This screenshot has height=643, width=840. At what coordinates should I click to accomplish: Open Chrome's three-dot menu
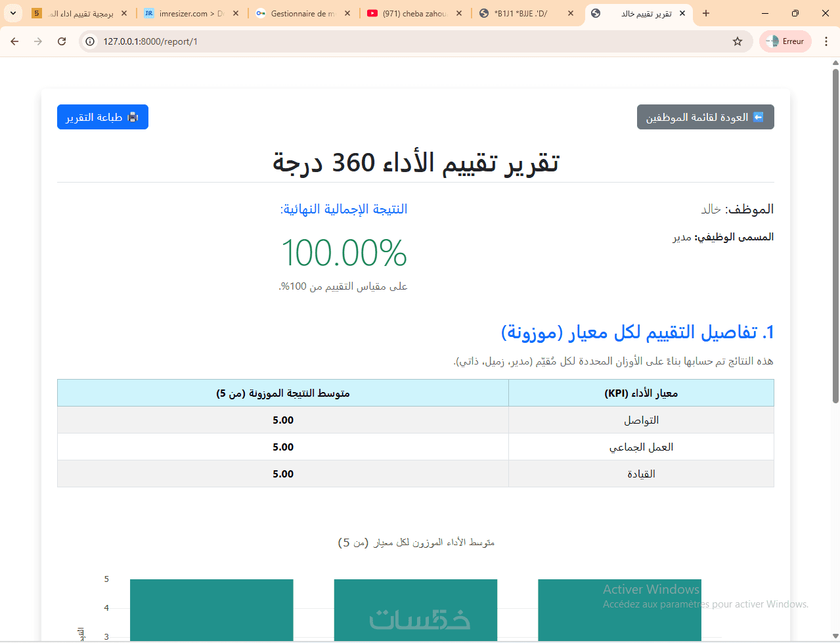coord(825,41)
